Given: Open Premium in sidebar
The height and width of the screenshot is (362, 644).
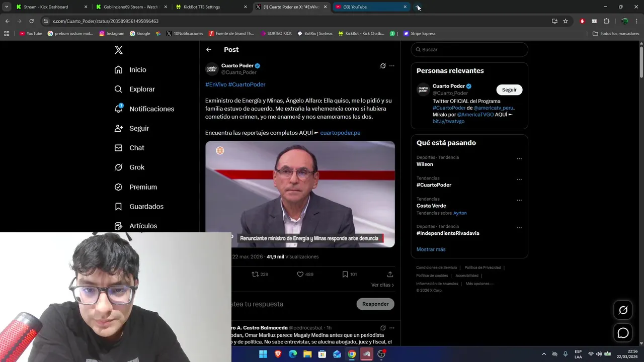Looking at the screenshot, I should pyautogui.click(x=135, y=187).
